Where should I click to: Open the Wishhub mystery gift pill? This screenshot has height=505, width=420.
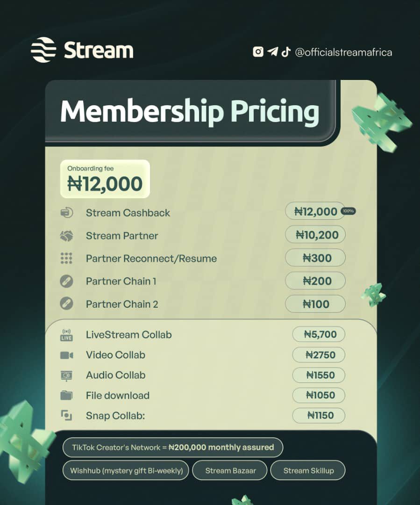[126, 470]
